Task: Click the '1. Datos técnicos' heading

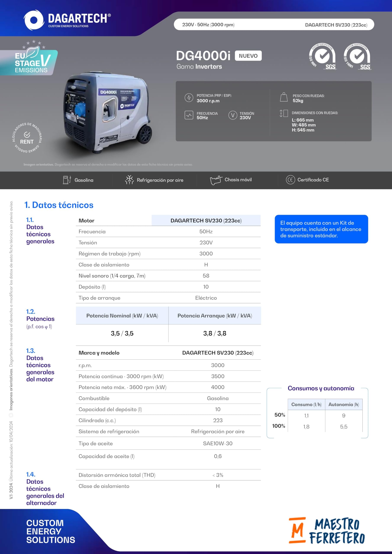Action: click(59, 205)
